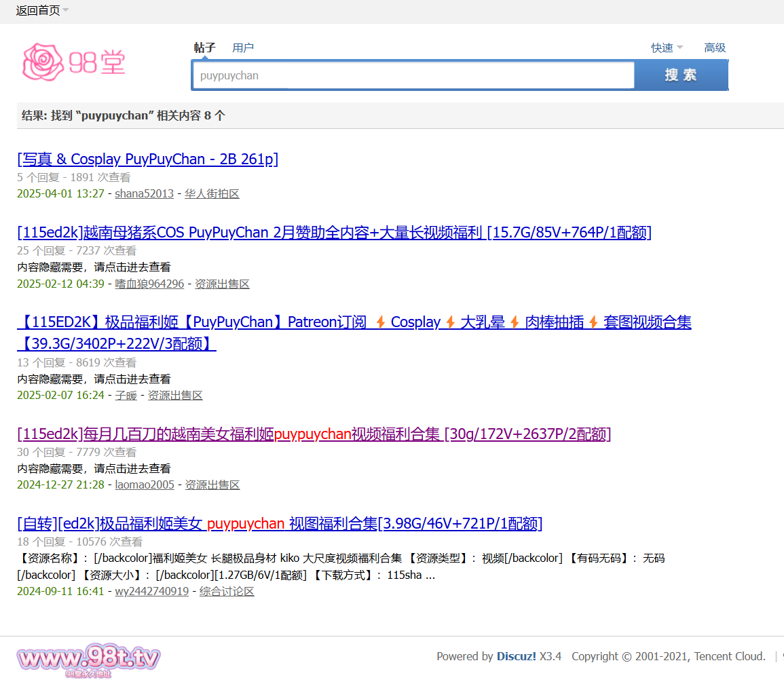Click the 98堂 rose logo
784x684 pixels.
pyautogui.click(x=74, y=62)
